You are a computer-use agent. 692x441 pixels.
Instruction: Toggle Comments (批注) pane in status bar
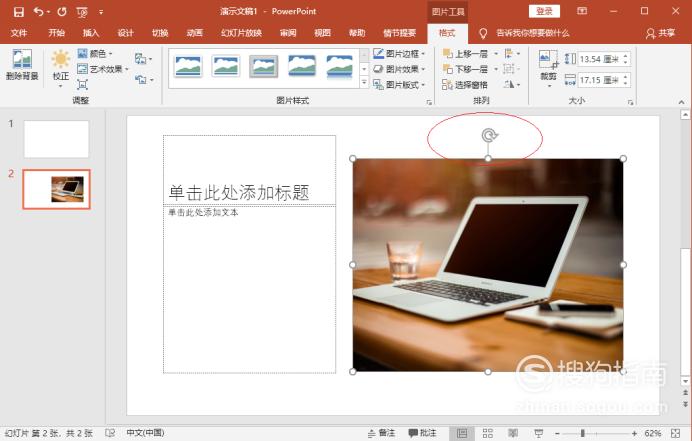click(422, 433)
